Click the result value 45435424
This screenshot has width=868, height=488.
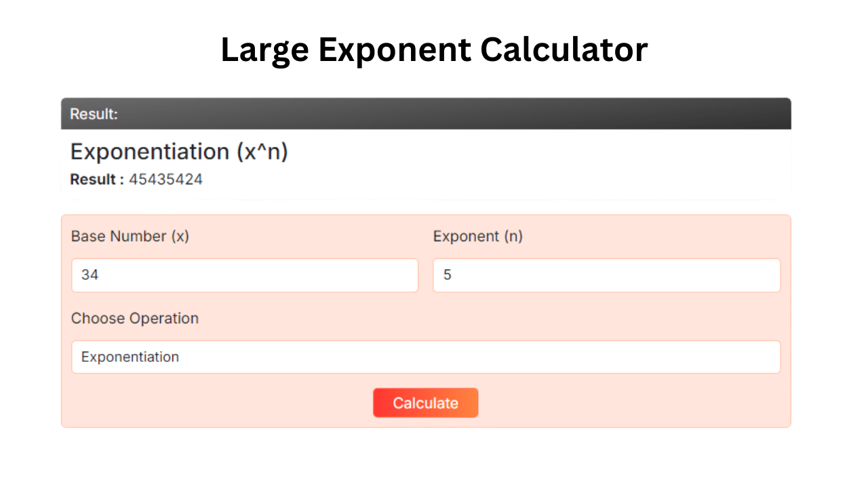166,179
